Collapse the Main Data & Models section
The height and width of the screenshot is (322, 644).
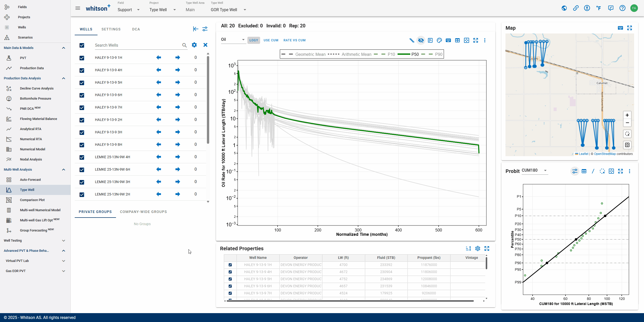[x=64, y=48]
